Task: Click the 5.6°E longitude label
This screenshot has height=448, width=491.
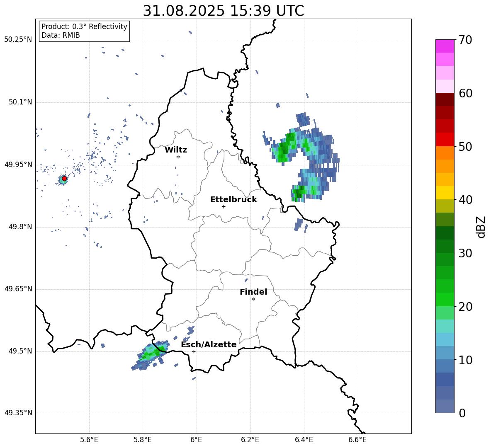Action: (89, 440)
